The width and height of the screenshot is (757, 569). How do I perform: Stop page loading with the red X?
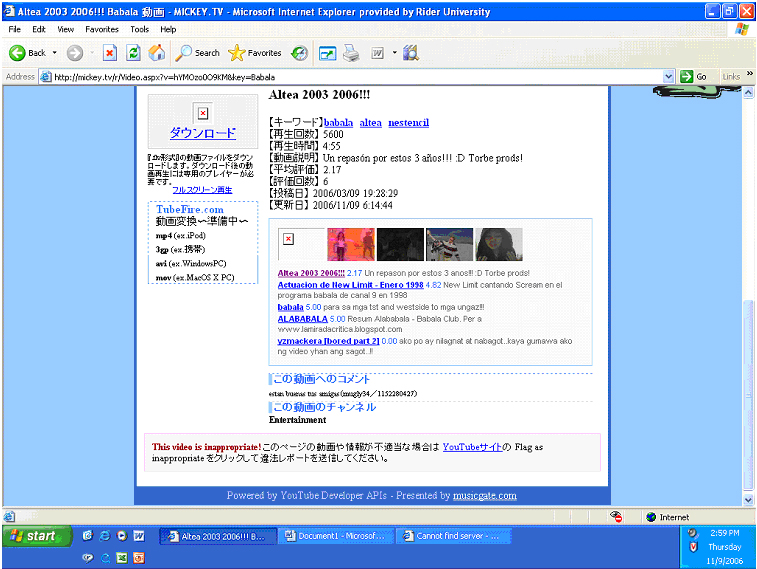point(110,53)
